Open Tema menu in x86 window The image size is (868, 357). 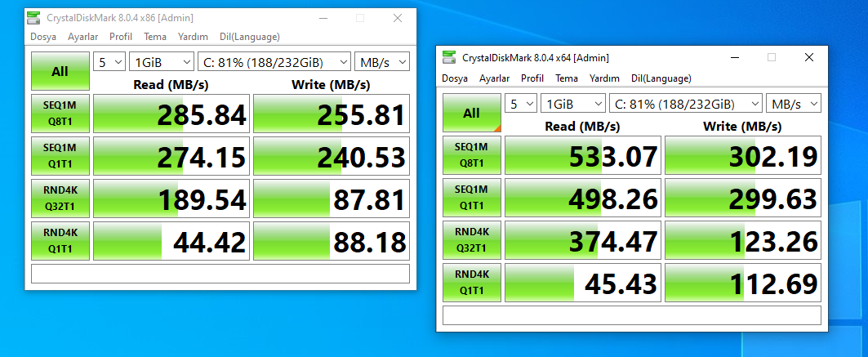pos(155,37)
